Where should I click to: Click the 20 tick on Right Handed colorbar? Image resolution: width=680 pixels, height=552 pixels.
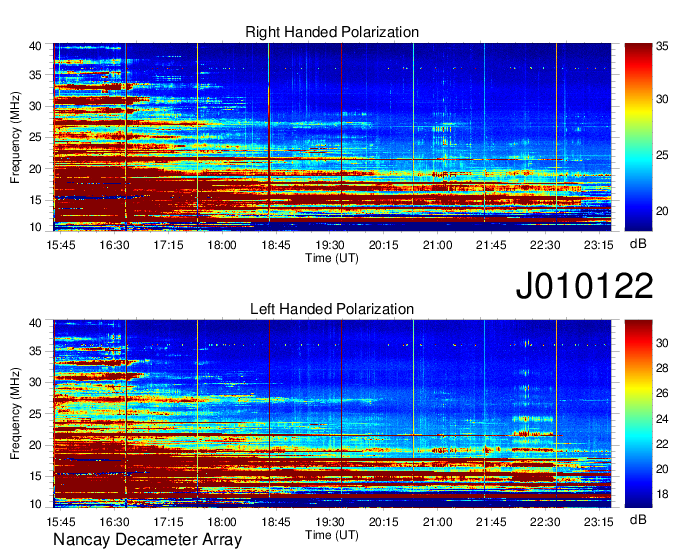point(662,211)
